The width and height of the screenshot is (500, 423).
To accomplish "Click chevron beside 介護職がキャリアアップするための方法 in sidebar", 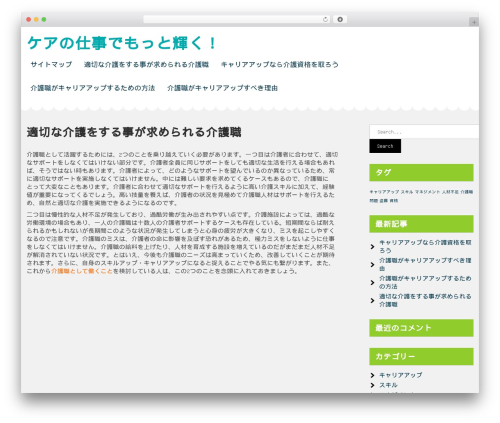I will point(373,283).
